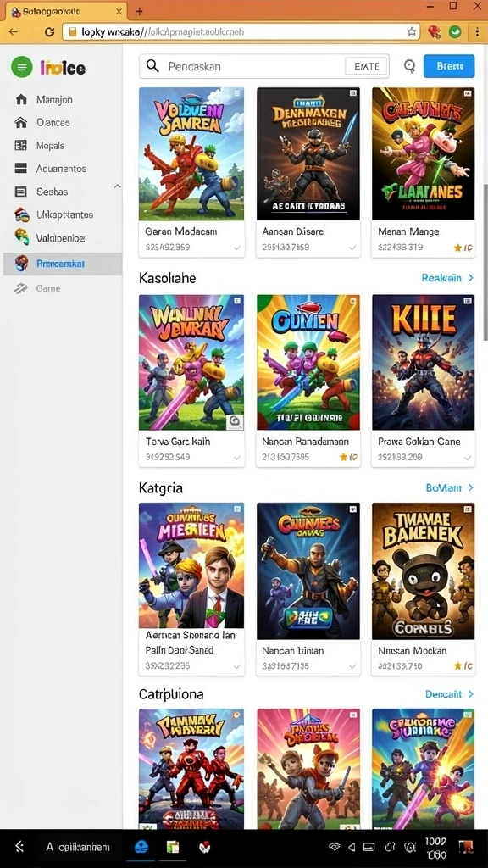Click the round icon left of Brerte

click(x=409, y=66)
